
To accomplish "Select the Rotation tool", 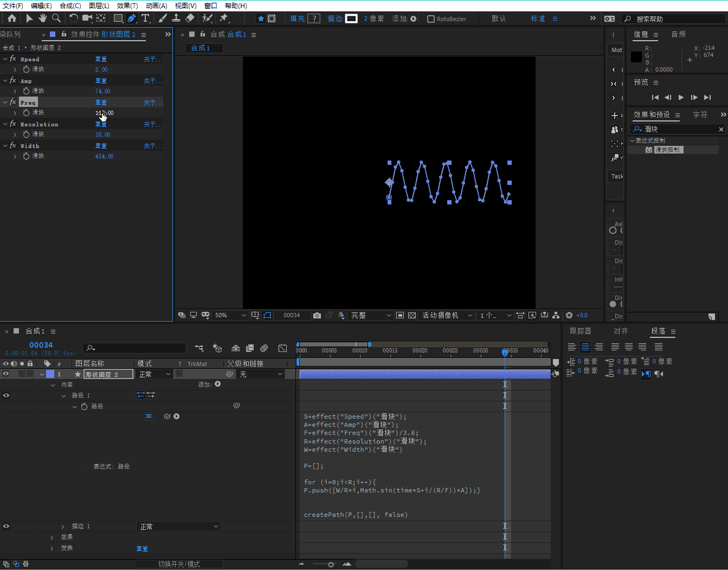I will [74, 18].
